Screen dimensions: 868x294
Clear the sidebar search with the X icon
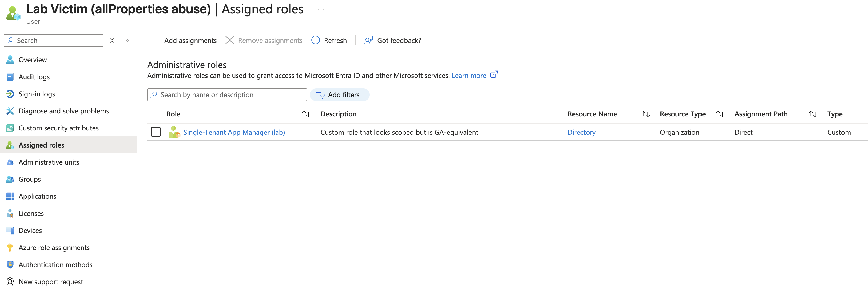point(112,41)
